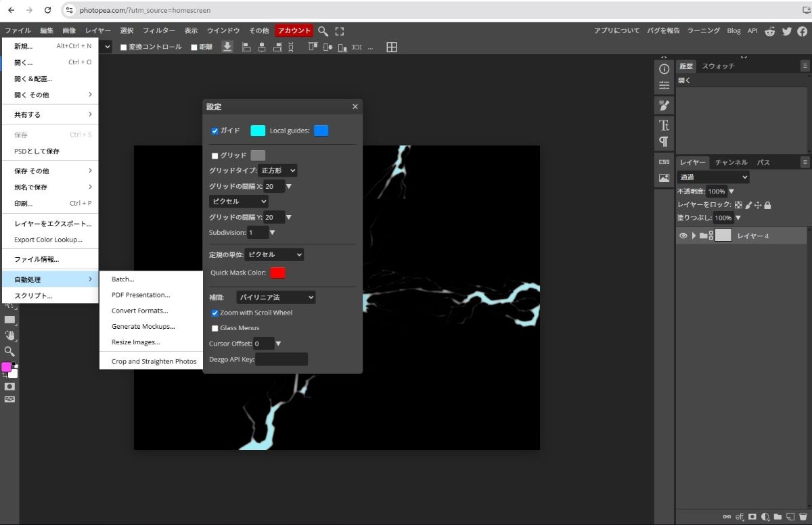Open the 補間 interpolation dropdown
This screenshot has height=525, width=812.
[275, 297]
